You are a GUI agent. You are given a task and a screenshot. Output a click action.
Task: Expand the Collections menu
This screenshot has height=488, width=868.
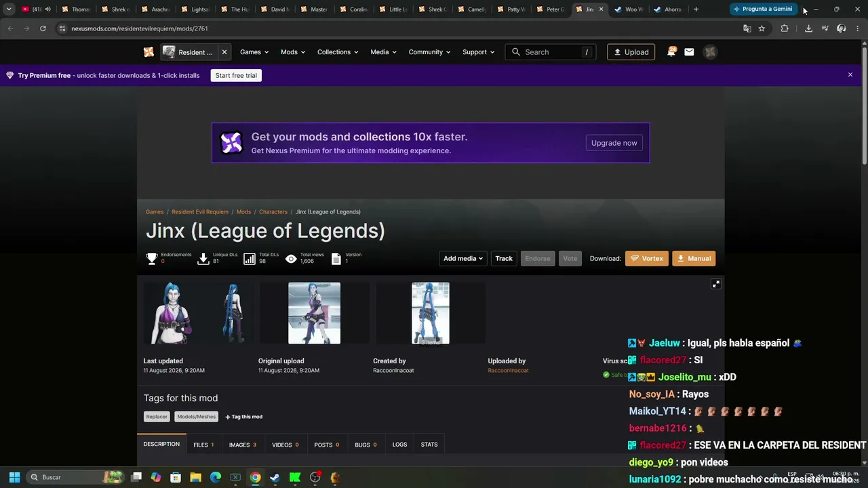338,52
